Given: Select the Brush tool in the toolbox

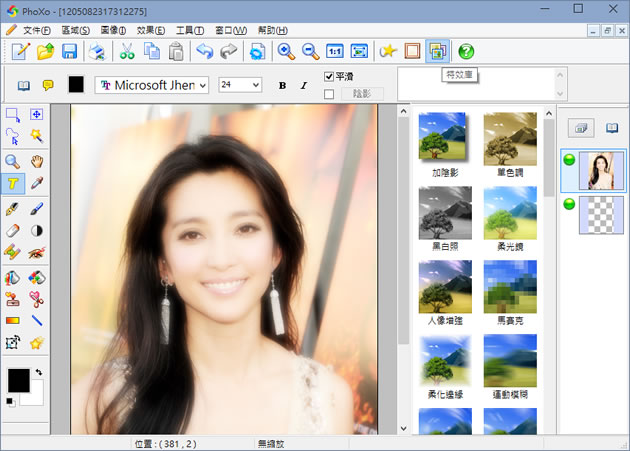Looking at the screenshot, I should (37, 209).
